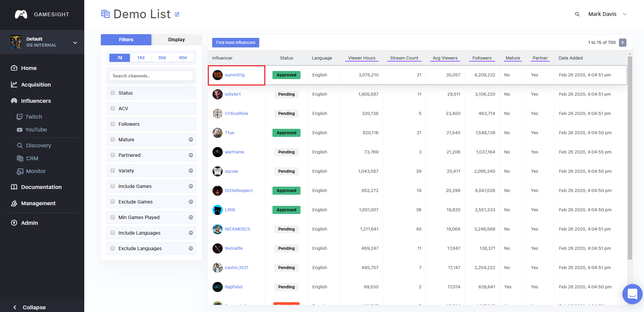Click the search magnifier icon at top
The image size is (644, 312).
point(577,14)
